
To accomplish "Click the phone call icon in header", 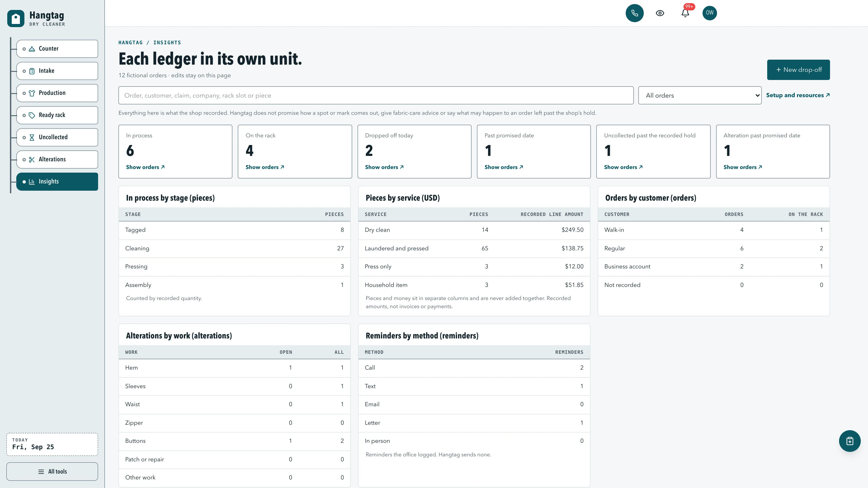I will click(x=634, y=13).
